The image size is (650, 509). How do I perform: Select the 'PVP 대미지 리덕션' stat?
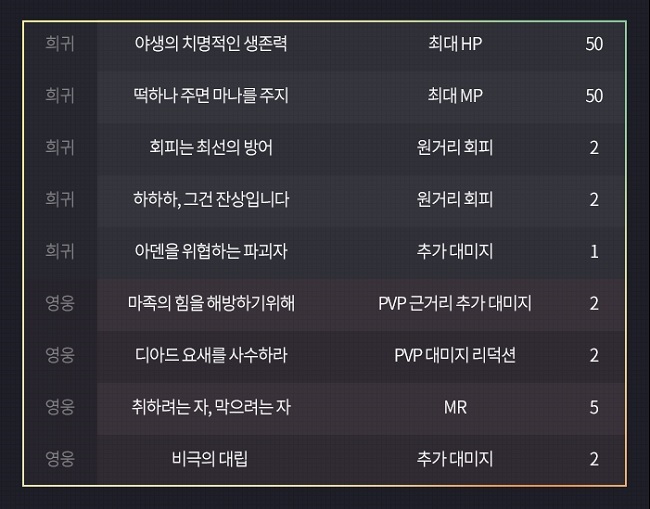pyautogui.click(x=455, y=355)
